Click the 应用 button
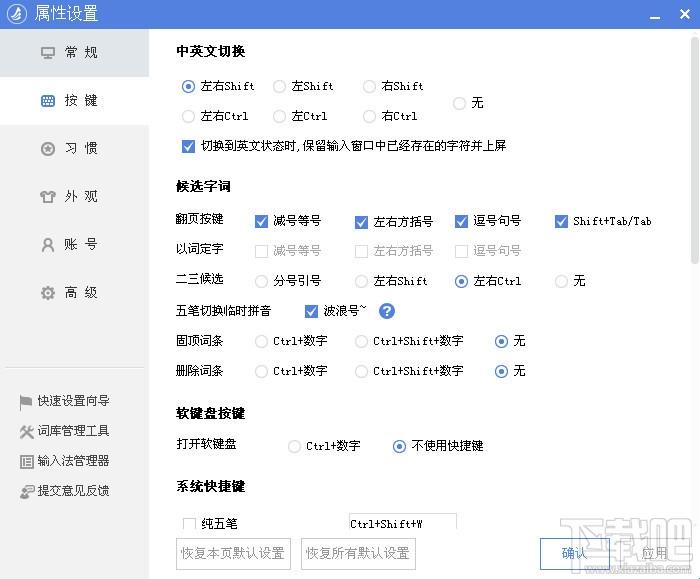The height and width of the screenshot is (579, 700). pos(654,554)
